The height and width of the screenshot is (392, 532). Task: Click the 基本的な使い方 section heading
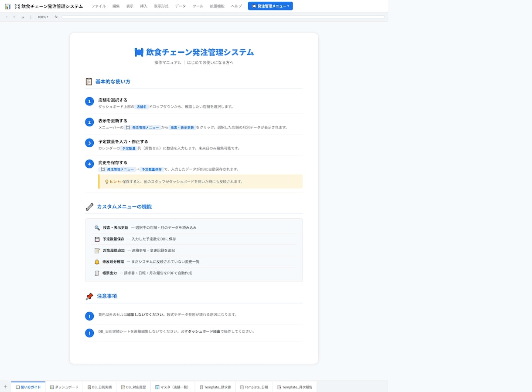pos(113,81)
